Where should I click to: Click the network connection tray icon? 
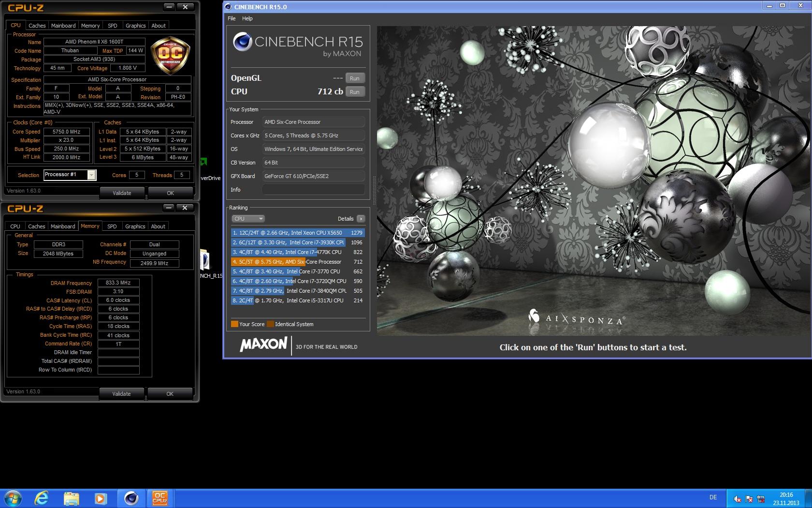[761, 498]
